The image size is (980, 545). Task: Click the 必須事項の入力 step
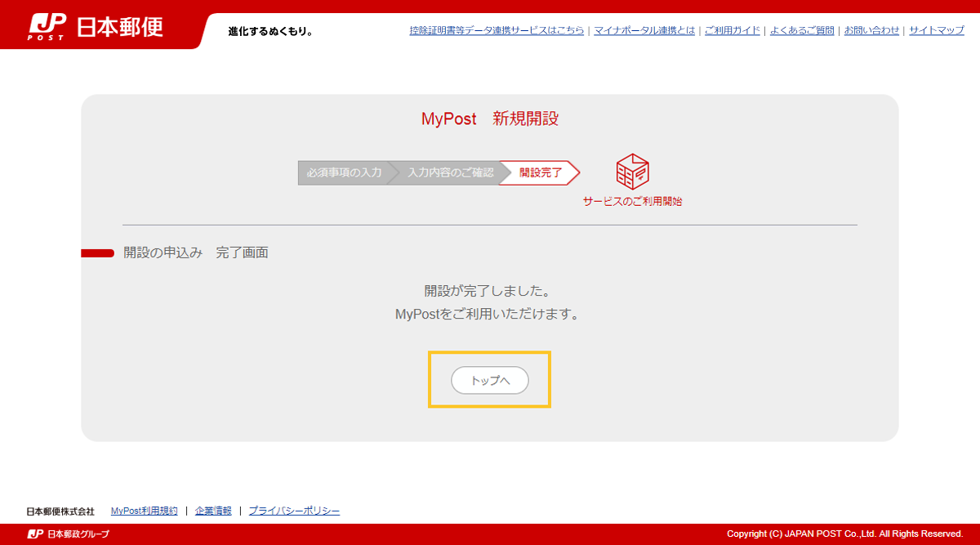344,173
